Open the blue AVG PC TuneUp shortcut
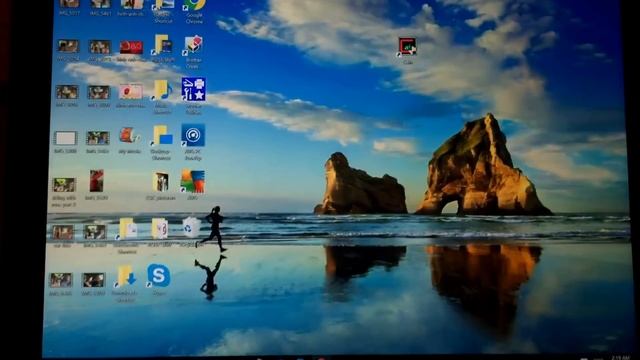Screen dimensions: 640x360 pos(193,135)
